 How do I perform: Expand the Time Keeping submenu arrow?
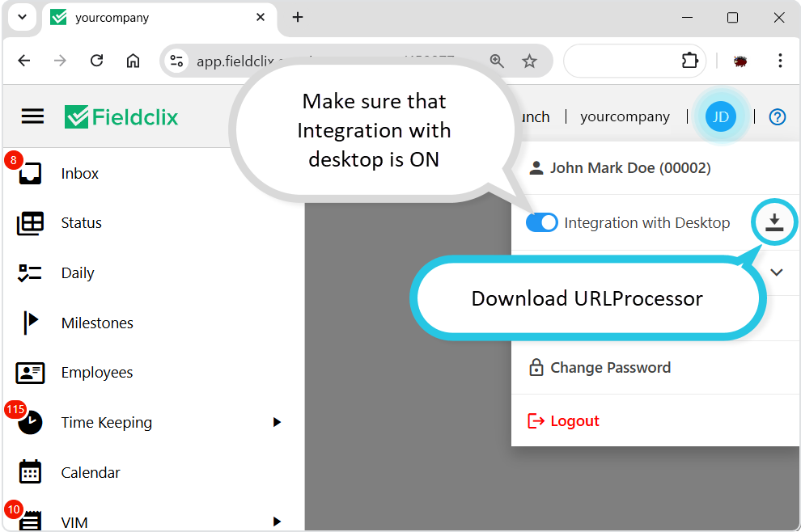277,422
